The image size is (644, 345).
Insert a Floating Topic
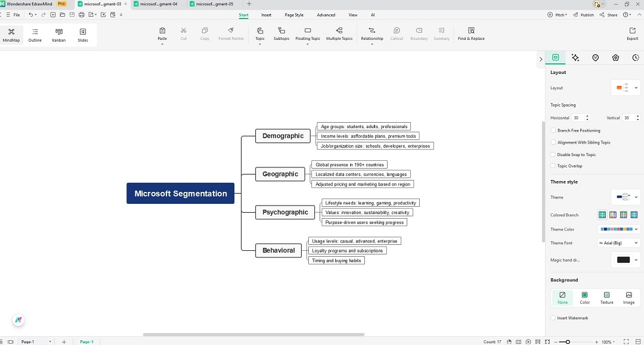click(x=306, y=34)
